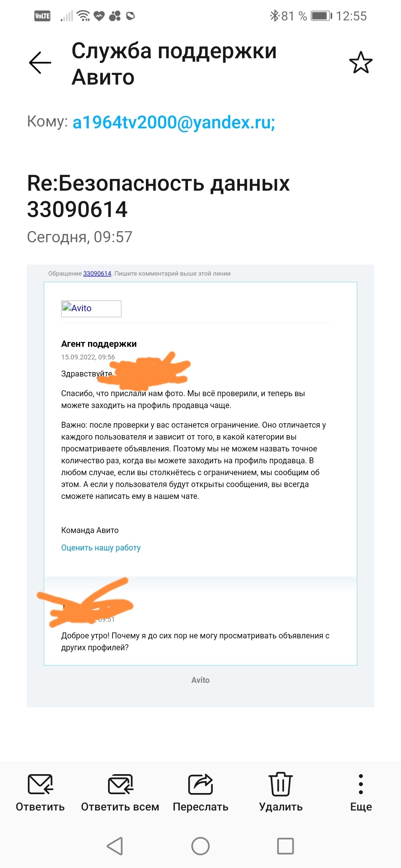Tap the Reply (Ответить) envelope icon

click(x=40, y=784)
